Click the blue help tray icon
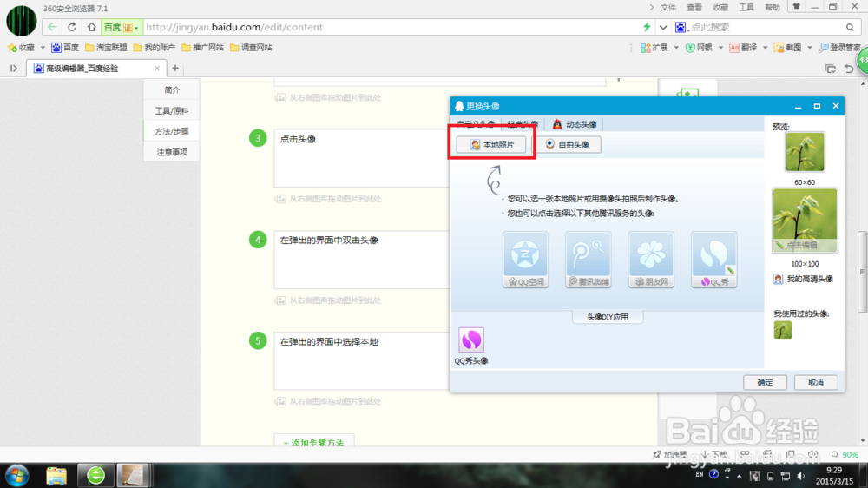The height and width of the screenshot is (488, 868). (713, 474)
